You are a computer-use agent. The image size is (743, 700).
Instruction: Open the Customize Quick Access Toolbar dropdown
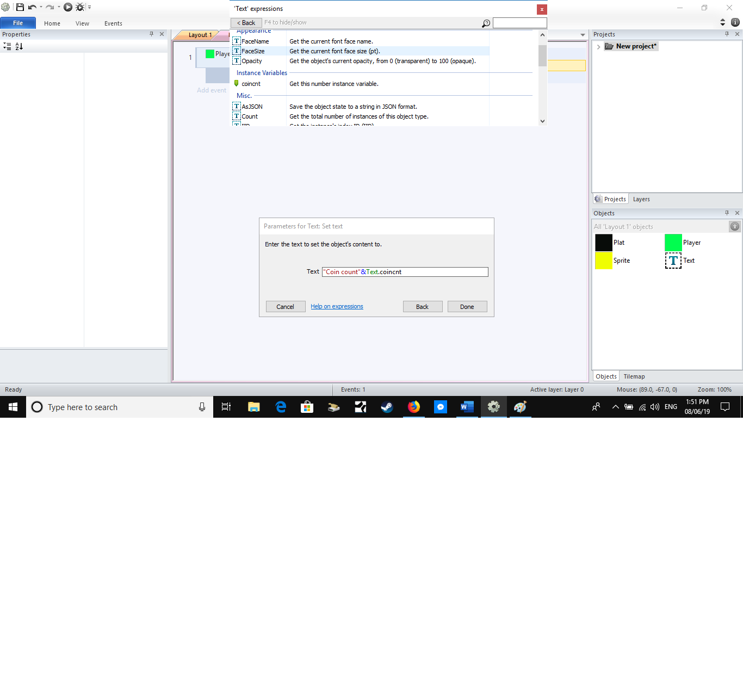(x=90, y=7)
